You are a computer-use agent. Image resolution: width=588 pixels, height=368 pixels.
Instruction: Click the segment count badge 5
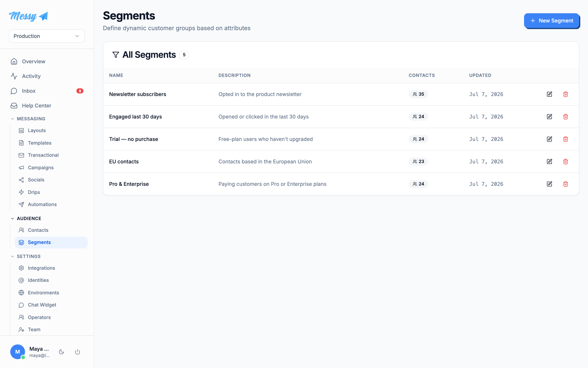click(x=184, y=55)
